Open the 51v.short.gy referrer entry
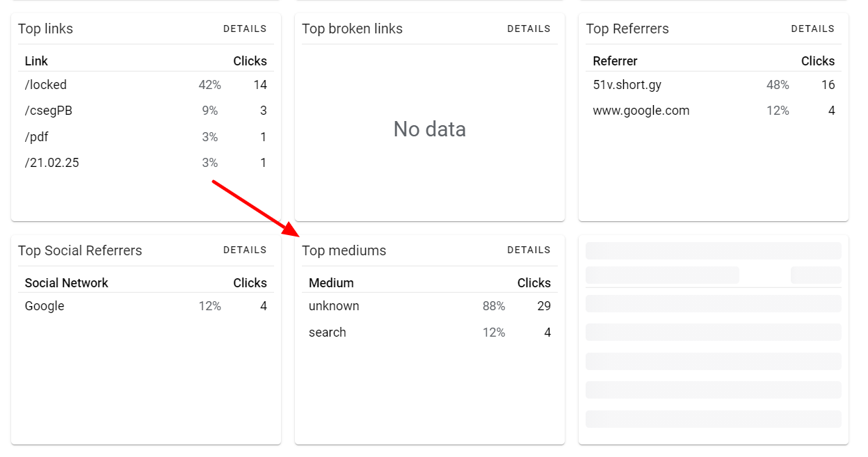This screenshot has width=868, height=457. [x=627, y=84]
